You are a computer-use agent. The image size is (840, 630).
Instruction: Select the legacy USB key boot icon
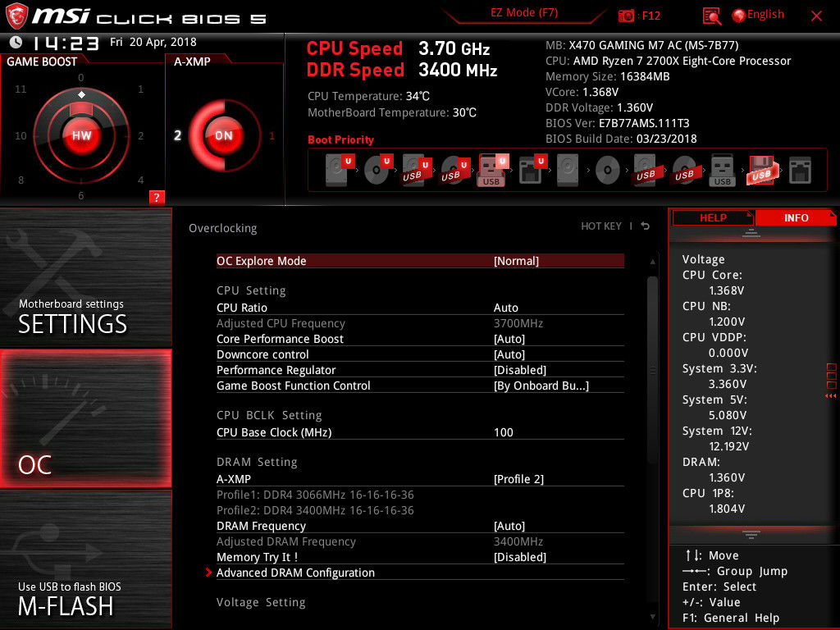tap(722, 170)
